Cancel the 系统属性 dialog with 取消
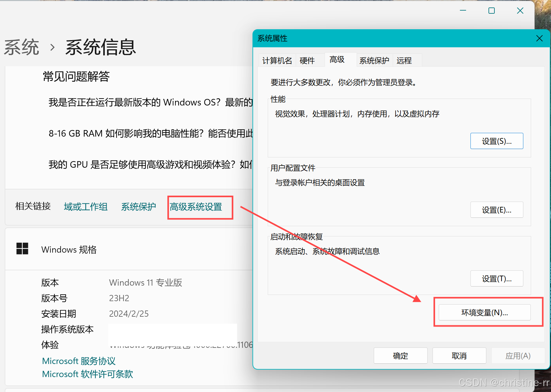 coord(459,356)
